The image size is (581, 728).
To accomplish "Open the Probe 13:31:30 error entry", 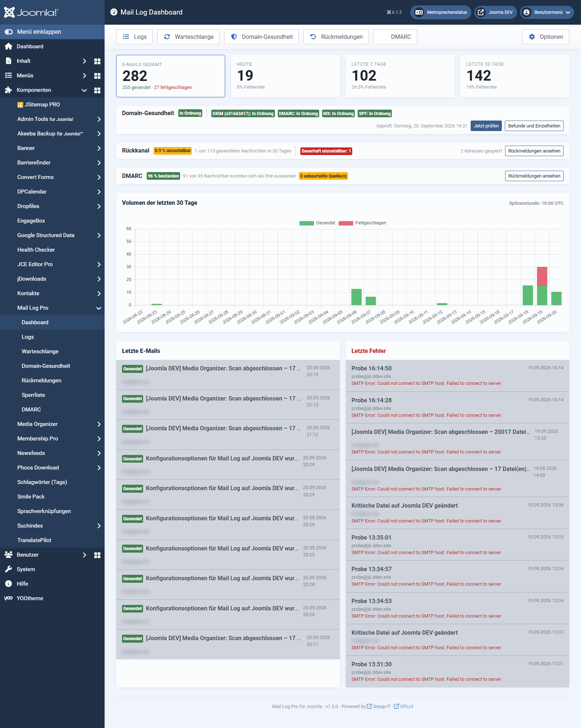I will (458, 671).
